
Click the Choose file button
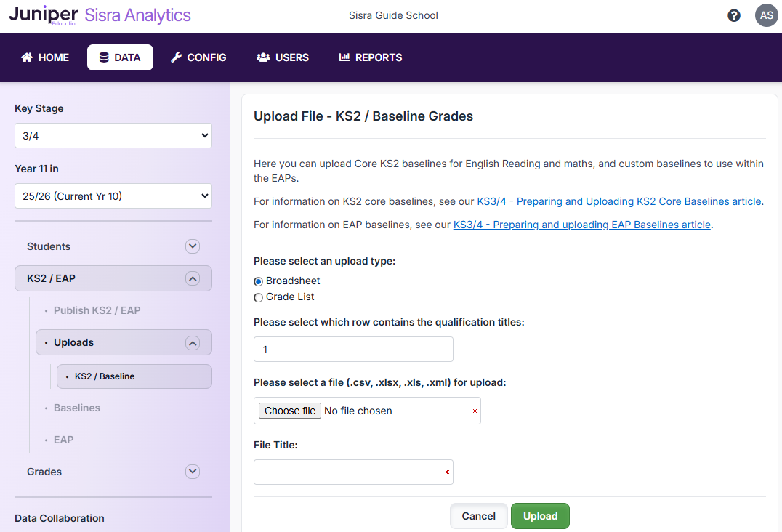point(290,411)
